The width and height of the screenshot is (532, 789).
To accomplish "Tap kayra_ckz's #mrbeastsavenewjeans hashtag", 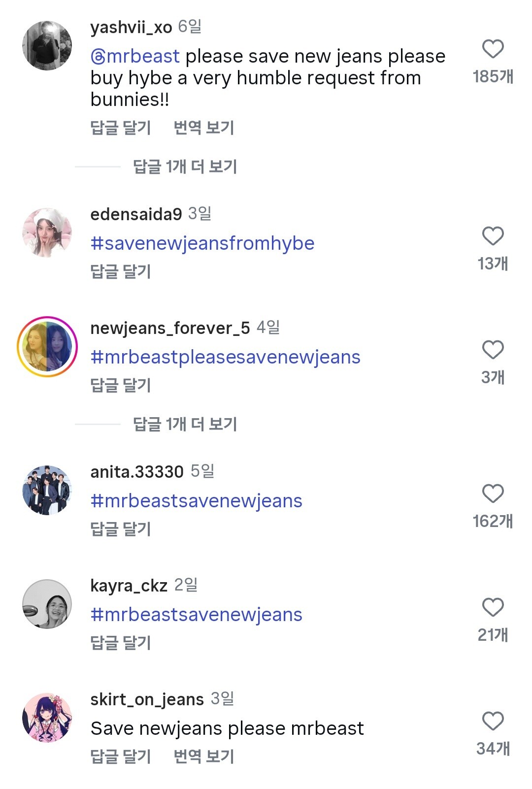I will tap(196, 615).
